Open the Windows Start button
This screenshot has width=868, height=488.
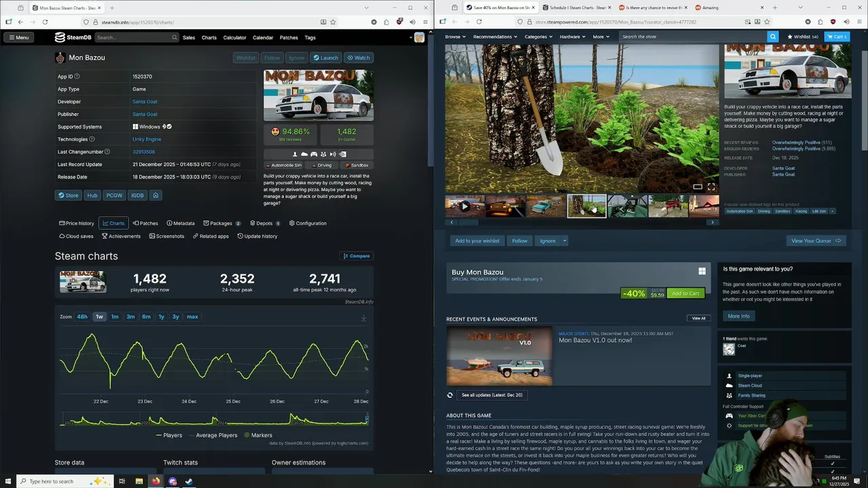click(x=8, y=481)
